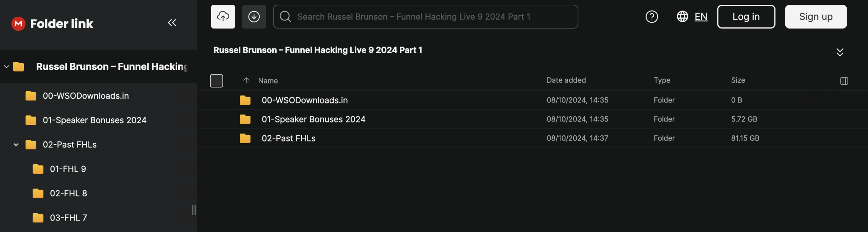
Task: Select 01-FHL 9 in sidebar tree
Action: click(x=68, y=169)
